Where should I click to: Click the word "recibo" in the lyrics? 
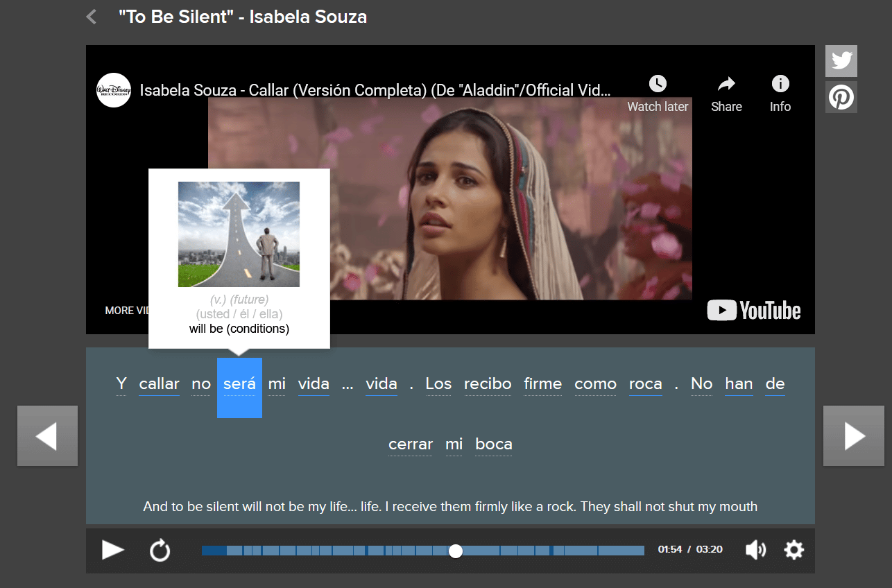[x=488, y=384]
